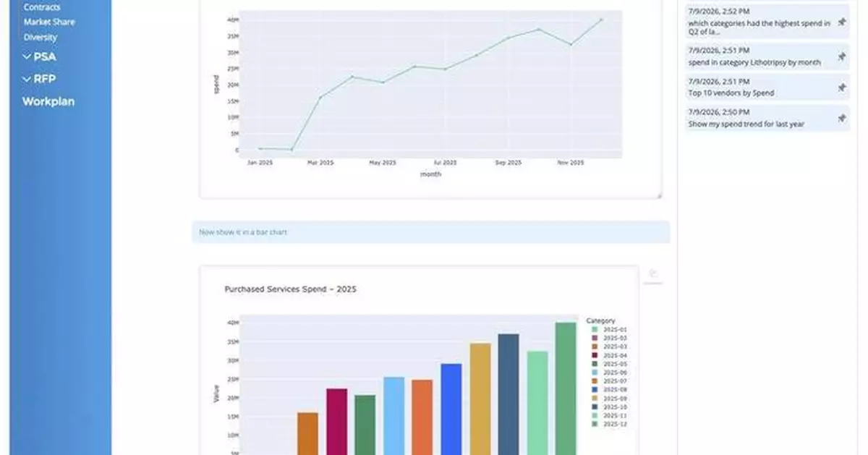
Task: Click the 'Mar 2025' x-axis tick label
Action: coord(320,163)
